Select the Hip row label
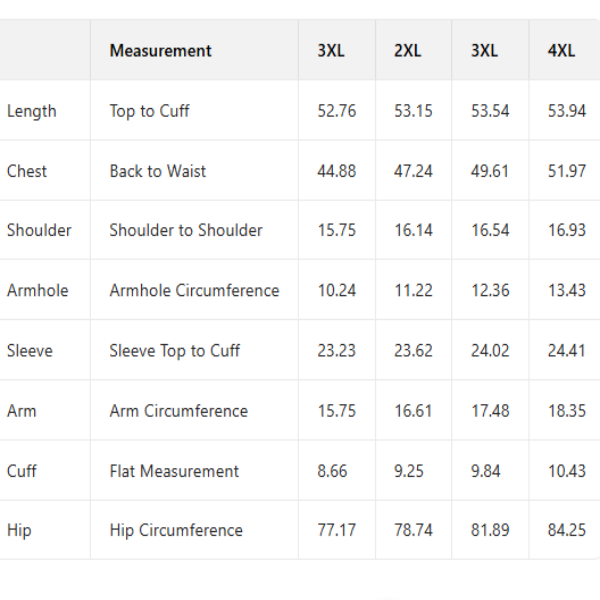Viewport: 600px width, 600px height. tap(19, 530)
